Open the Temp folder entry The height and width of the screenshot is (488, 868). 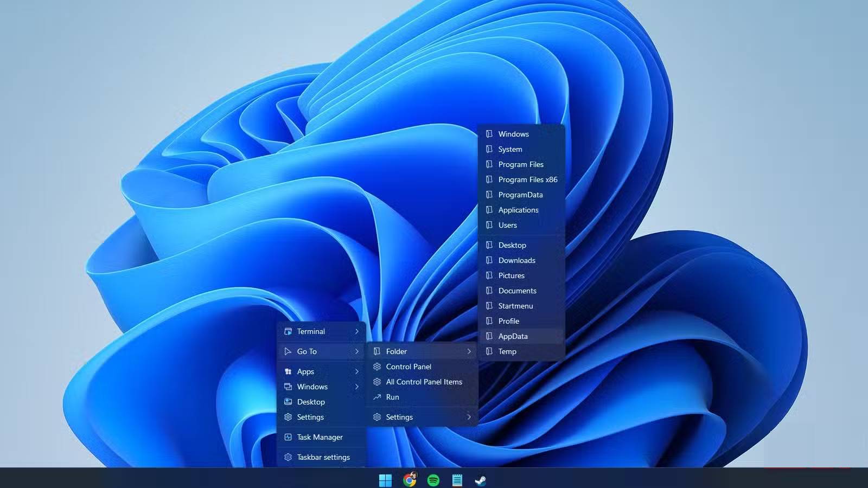pos(507,351)
